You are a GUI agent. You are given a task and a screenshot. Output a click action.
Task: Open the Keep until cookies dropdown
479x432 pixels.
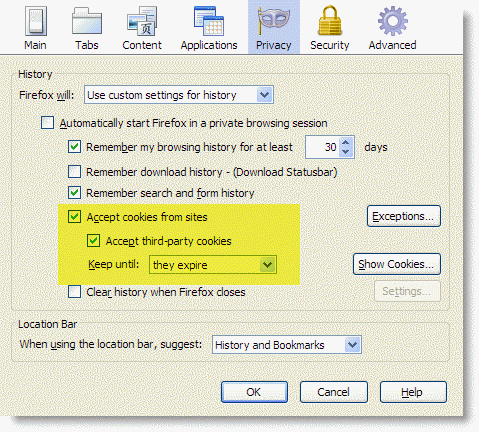click(213, 265)
